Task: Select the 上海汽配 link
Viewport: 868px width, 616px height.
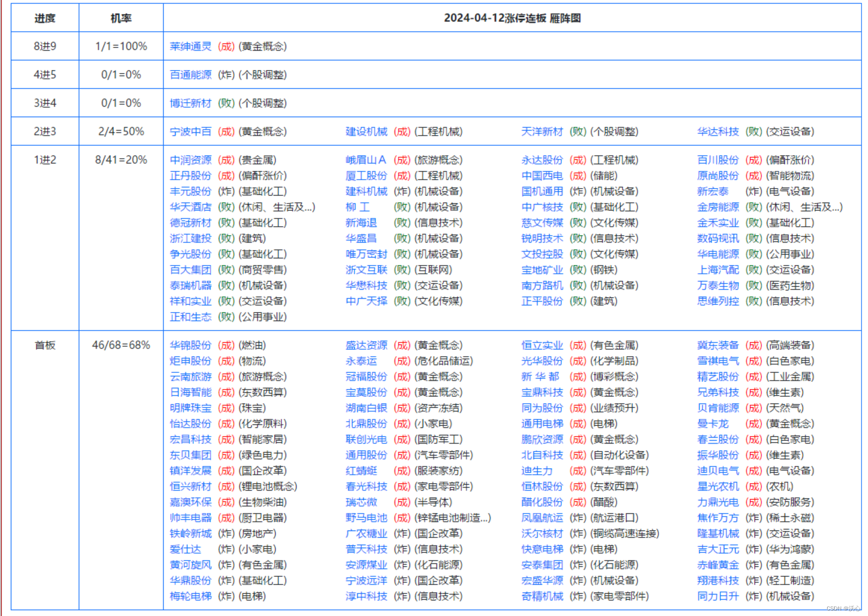Action: pyautogui.click(x=718, y=270)
